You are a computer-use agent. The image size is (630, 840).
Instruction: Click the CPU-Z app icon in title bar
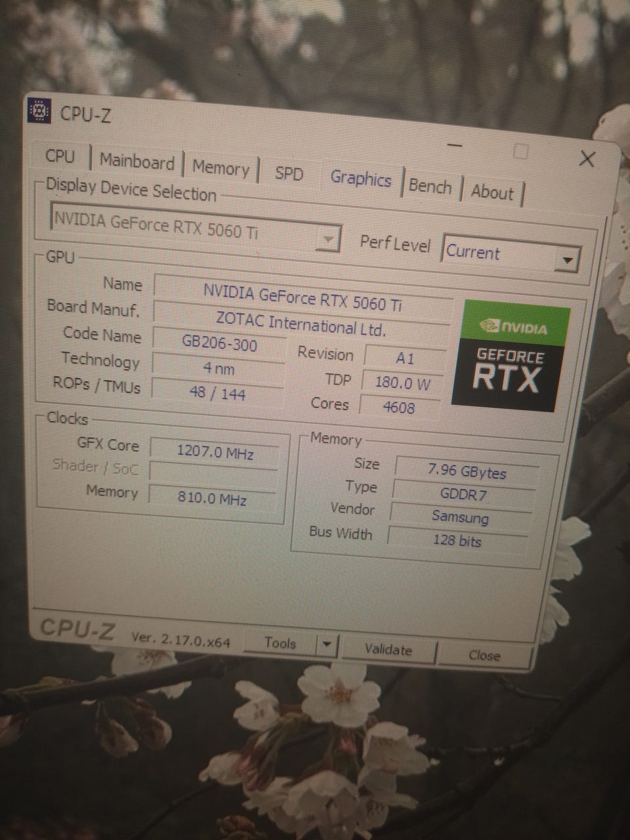pyautogui.click(x=39, y=112)
